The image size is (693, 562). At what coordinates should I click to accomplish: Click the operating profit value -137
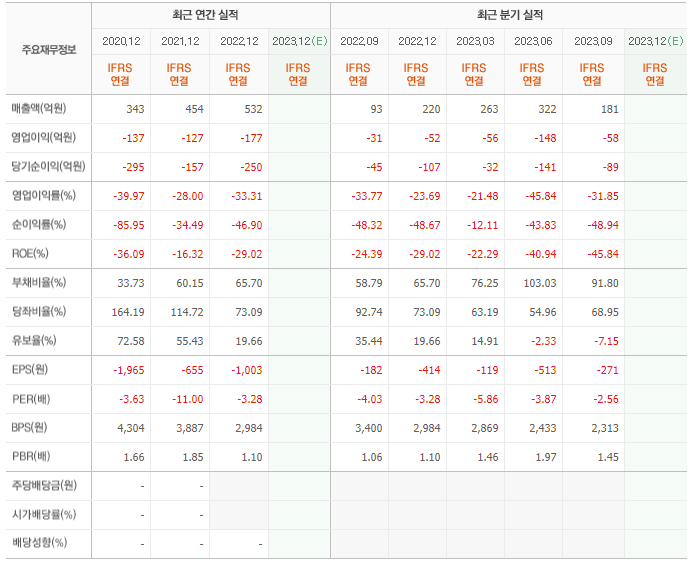tap(133, 138)
